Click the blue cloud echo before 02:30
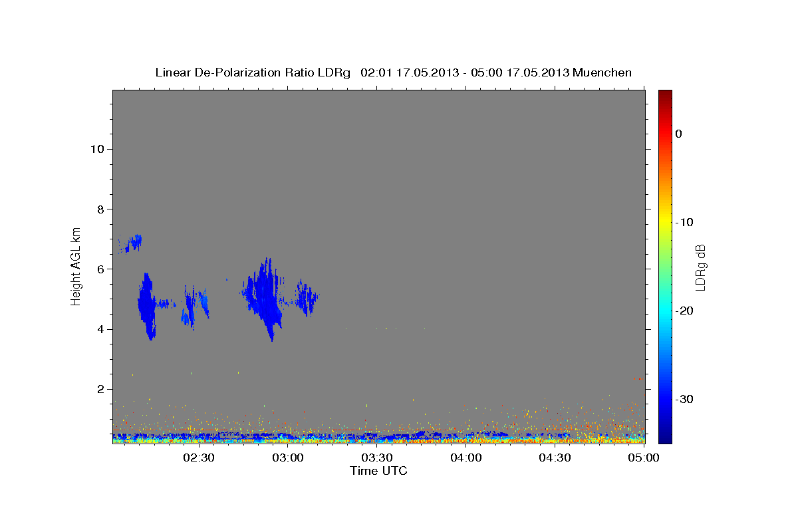Screen dimensions: 798x532 click(147, 306)
